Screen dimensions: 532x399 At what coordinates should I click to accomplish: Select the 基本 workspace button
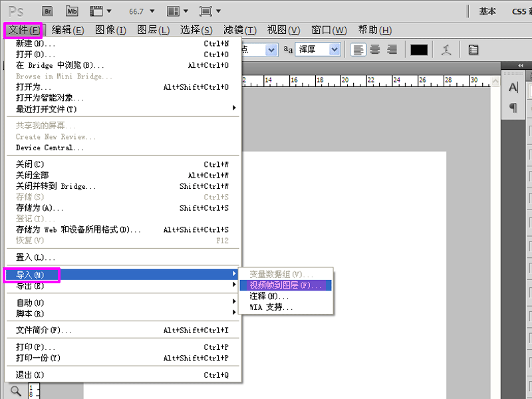click(487, 11)
